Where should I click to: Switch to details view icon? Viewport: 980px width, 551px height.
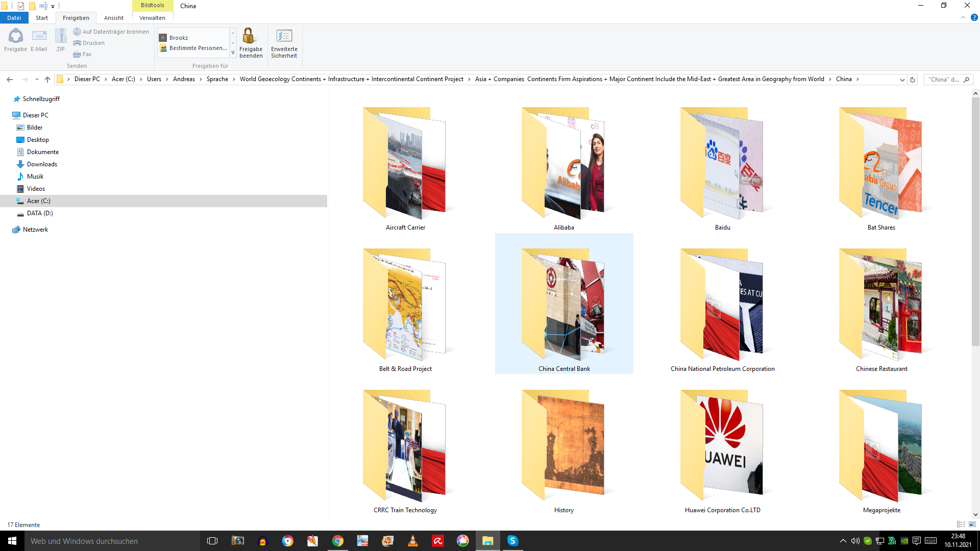point(961,524)
